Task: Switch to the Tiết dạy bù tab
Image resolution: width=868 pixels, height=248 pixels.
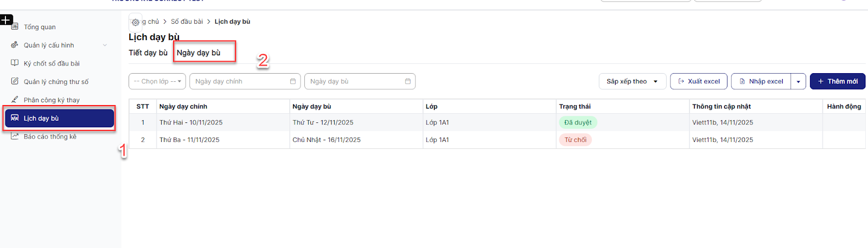Action: tap(148, 53)
